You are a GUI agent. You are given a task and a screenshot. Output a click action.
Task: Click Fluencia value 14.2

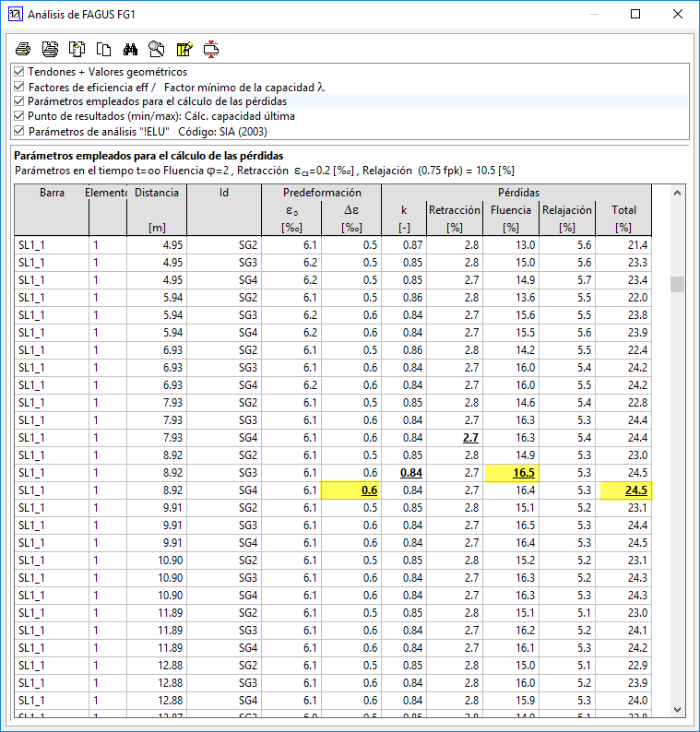click(x=526, y=350)
